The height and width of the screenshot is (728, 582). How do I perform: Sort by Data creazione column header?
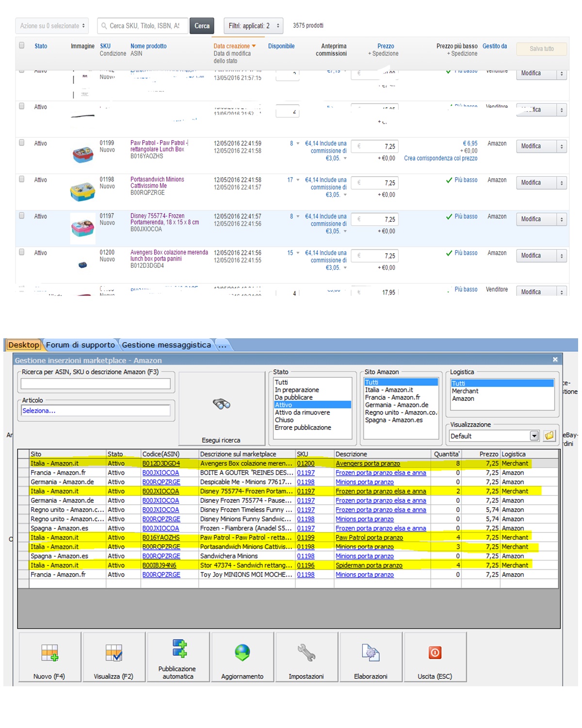tap(235, 46)
